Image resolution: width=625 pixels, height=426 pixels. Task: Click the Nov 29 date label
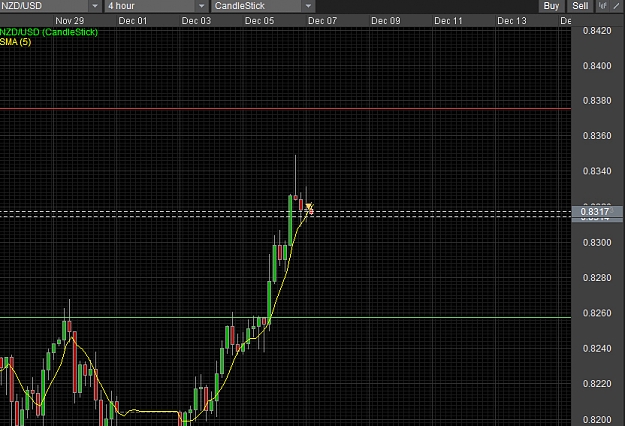pos(70,21)
